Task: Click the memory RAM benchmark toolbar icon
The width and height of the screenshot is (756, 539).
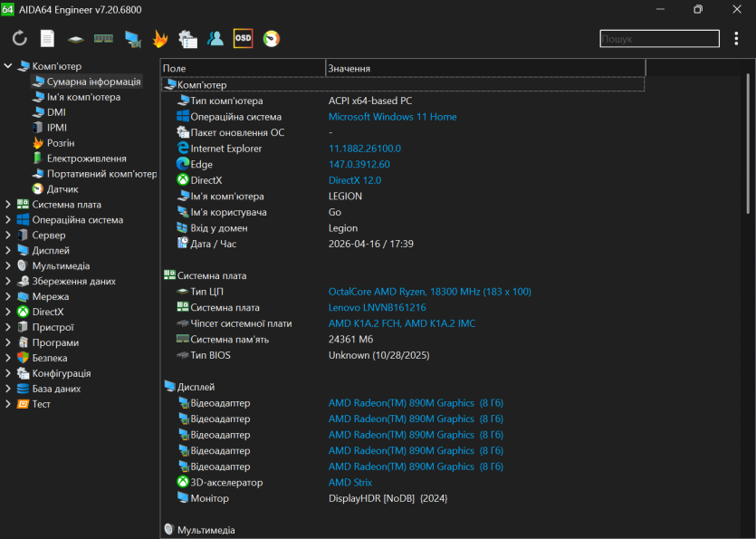Action: coord(104,38)
